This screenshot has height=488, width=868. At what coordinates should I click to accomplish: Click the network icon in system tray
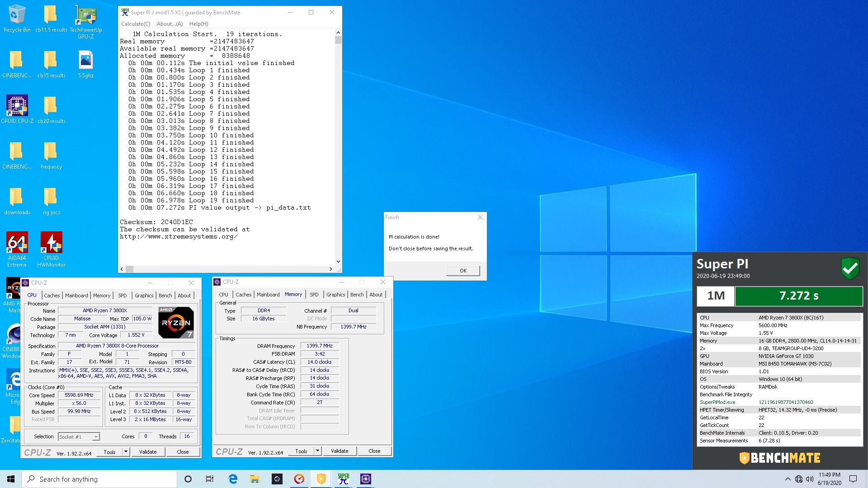point(799,479)
